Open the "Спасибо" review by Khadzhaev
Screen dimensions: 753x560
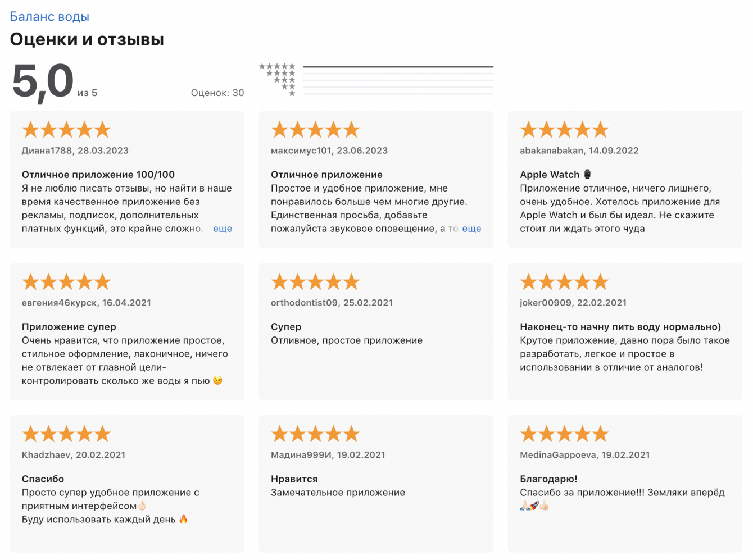click(x=43, y=479)
